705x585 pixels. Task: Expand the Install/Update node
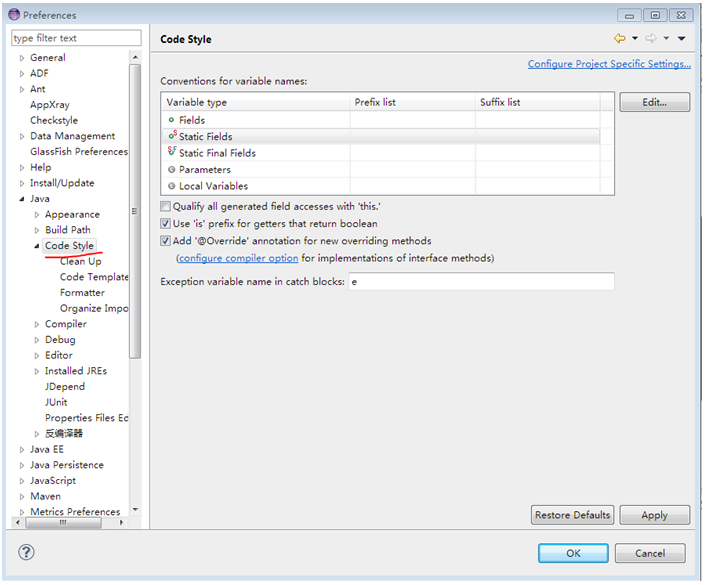(x=22, y=183)
